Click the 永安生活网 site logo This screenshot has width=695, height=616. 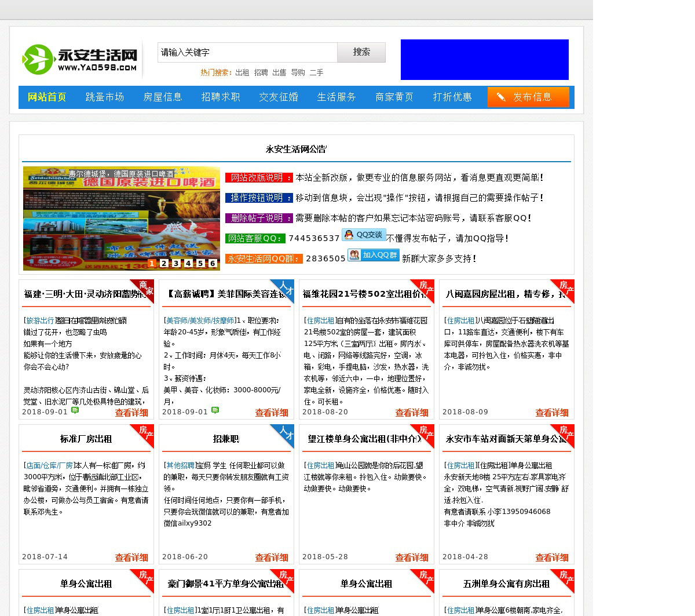click(80, 60)
